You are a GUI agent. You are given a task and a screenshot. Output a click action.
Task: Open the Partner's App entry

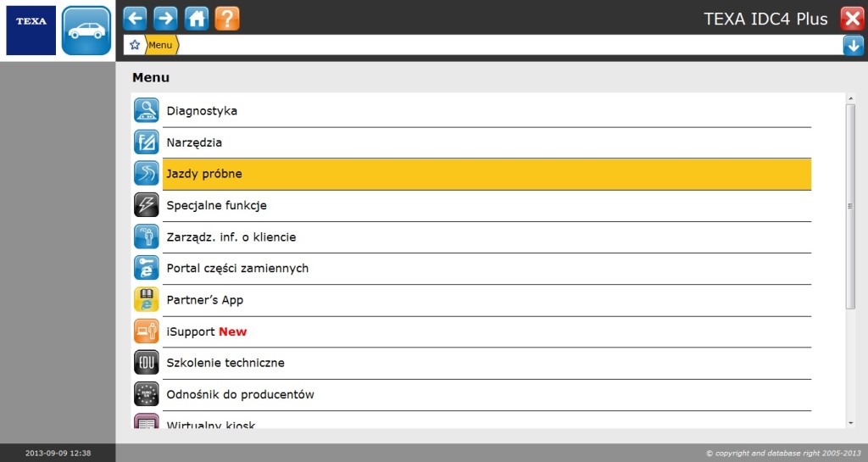pyautogui.click(x=487, y=300)
